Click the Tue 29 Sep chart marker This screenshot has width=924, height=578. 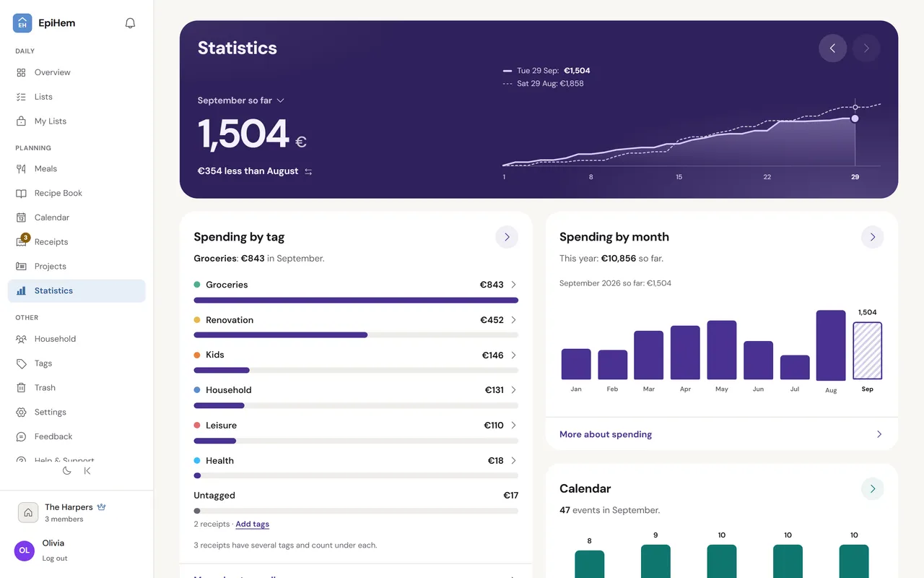(855, 118)
